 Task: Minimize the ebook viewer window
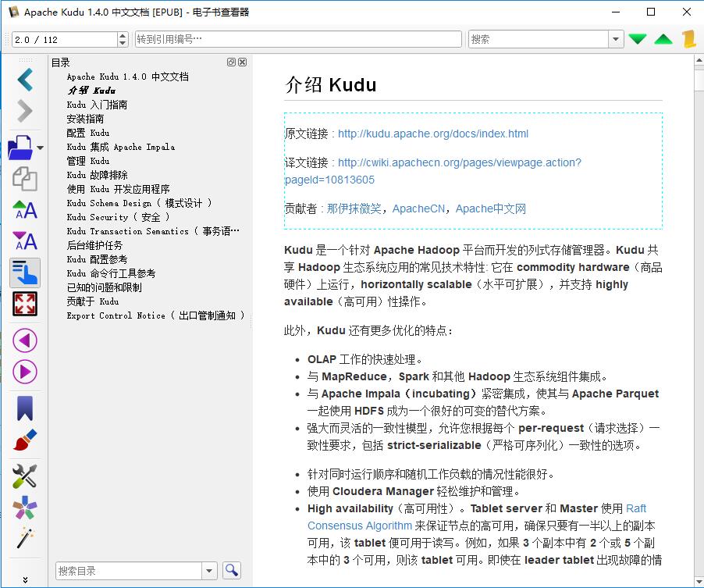tap(616, 12)
